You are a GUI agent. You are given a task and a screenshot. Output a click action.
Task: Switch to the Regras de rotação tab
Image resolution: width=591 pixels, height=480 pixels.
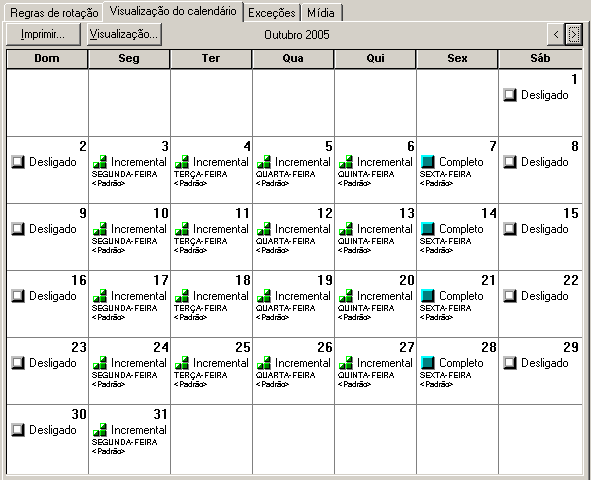pos(54,13)
